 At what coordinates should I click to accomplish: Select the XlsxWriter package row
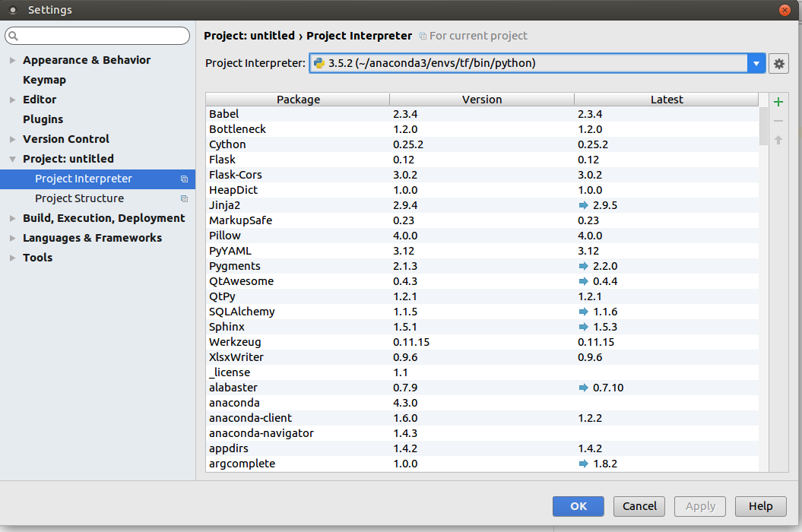click(x=482, y=357)
